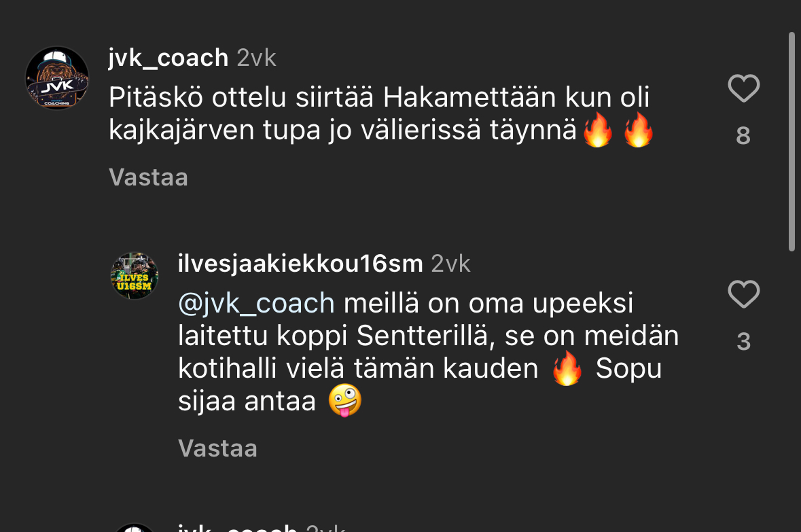Image resolution: width=801 pixels, height=532 pixels.
Task: Click the tongue-out emoji in the reply
Action: 344,401
